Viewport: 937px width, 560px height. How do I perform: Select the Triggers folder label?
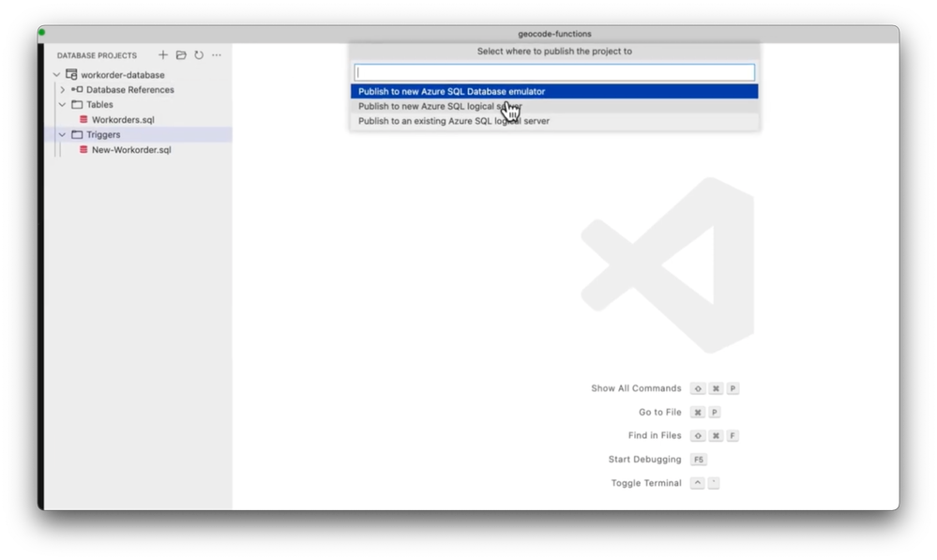[103, 134]
